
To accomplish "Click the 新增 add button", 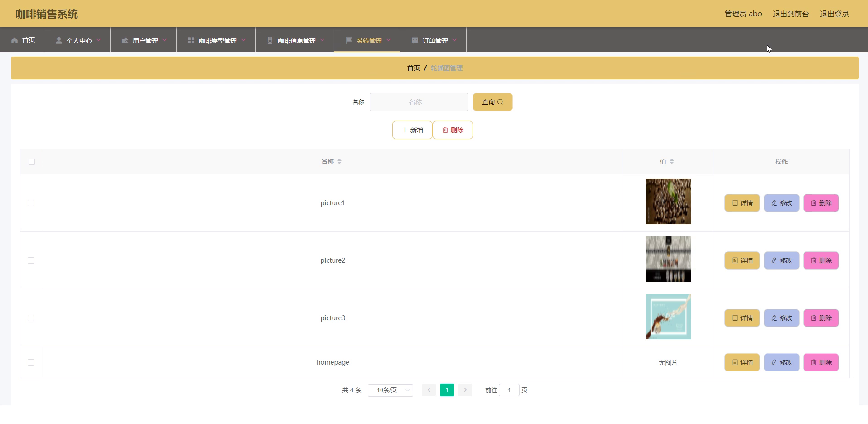I will 412,130.
